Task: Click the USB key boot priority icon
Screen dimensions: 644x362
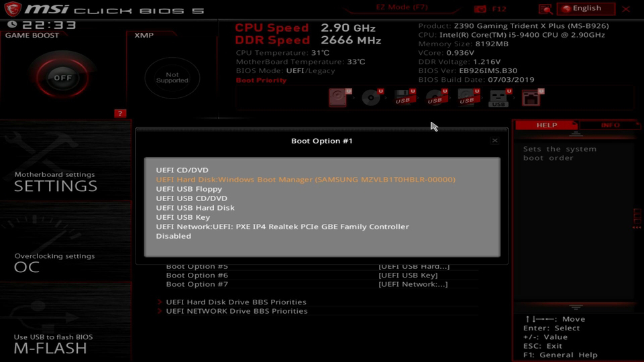Action: pos(499,99)
